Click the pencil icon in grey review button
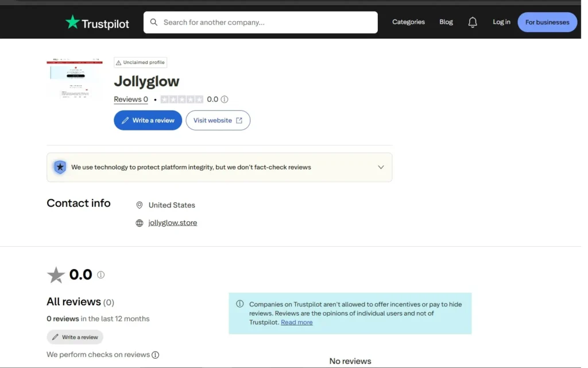588x368 pixels. pyautogui.click(x=55, y=337)
